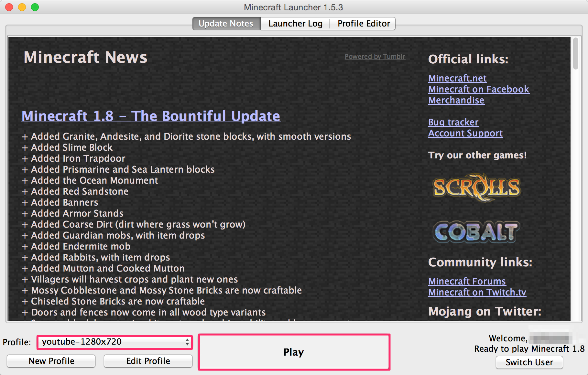
Task: Click the Play button
Action: tap(294, 352)
